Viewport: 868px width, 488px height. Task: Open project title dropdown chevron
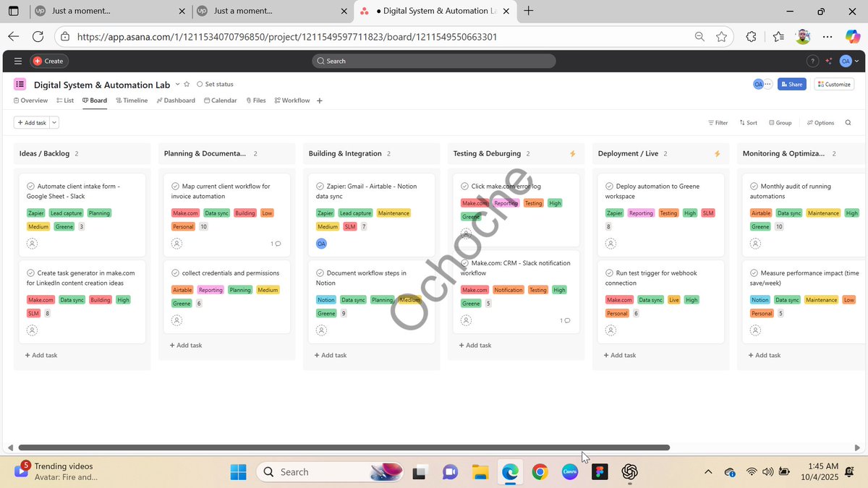pyautogui.click(x=177, y=85)
